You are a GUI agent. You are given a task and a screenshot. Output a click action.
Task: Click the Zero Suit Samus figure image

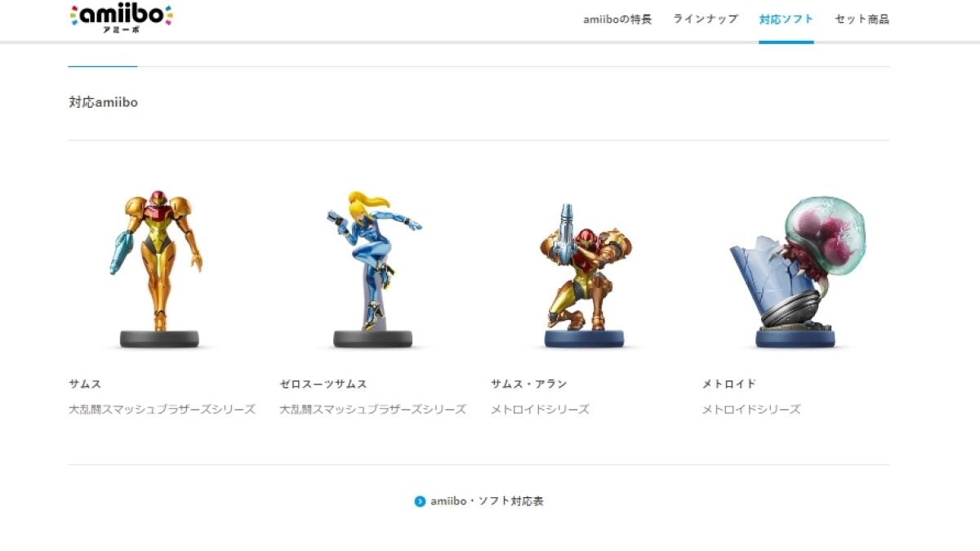(x=372, y=269)
